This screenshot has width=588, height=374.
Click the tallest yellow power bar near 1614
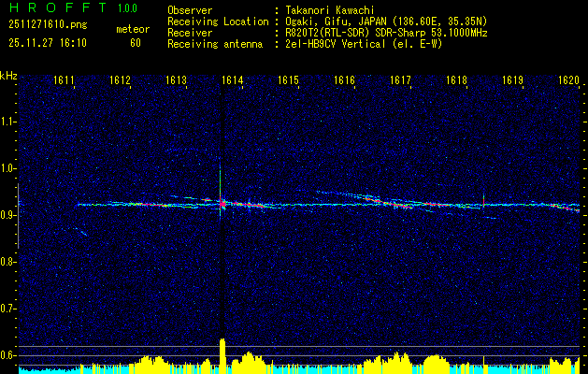(222, 356)
